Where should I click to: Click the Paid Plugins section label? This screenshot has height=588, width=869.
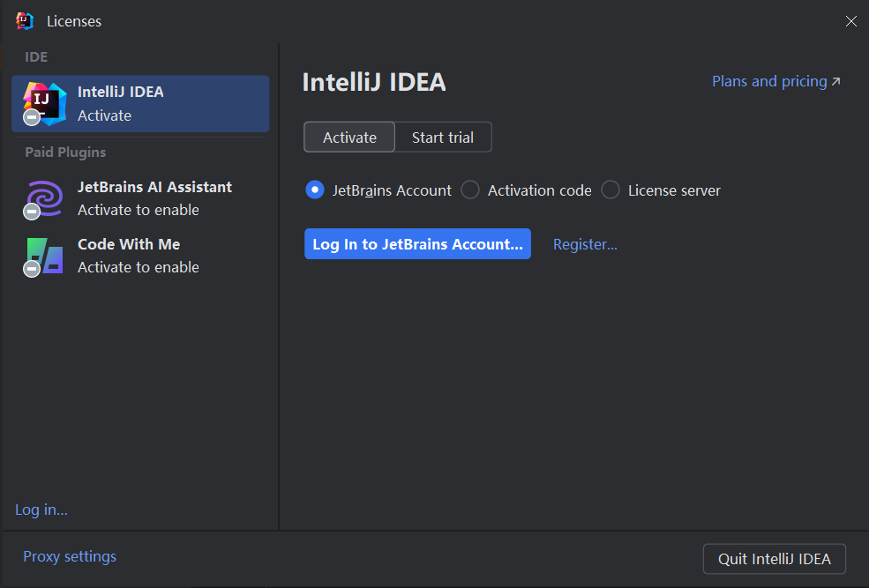pos(65,153)
